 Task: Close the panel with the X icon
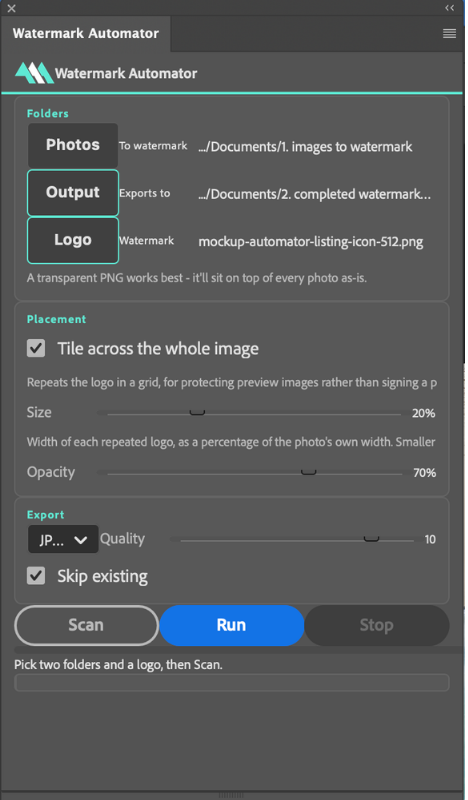click(12, 8)
